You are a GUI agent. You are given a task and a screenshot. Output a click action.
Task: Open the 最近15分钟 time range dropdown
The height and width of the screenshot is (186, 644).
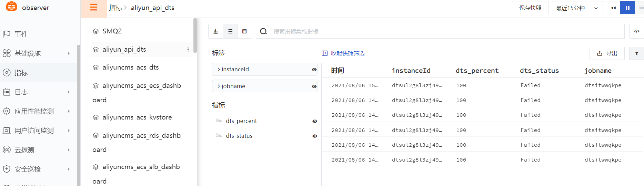pos(577,8)
